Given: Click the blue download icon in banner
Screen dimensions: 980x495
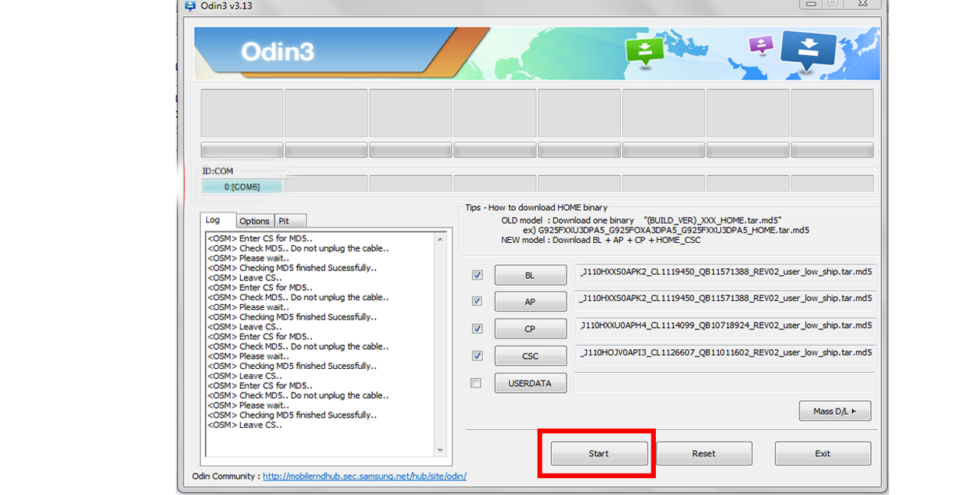Looking at the screenshot, I should tap(808, 50).
